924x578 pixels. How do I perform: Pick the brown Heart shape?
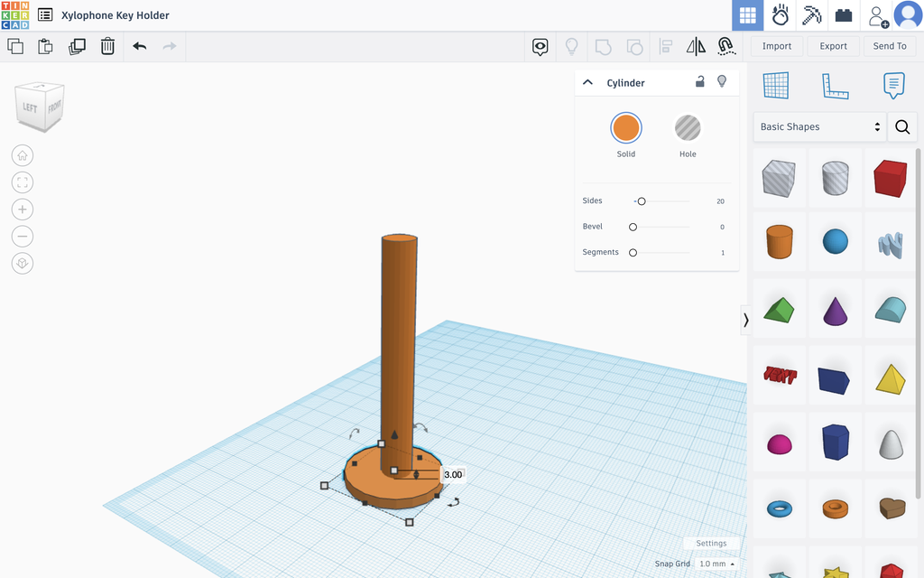click(x=892, y=508)
